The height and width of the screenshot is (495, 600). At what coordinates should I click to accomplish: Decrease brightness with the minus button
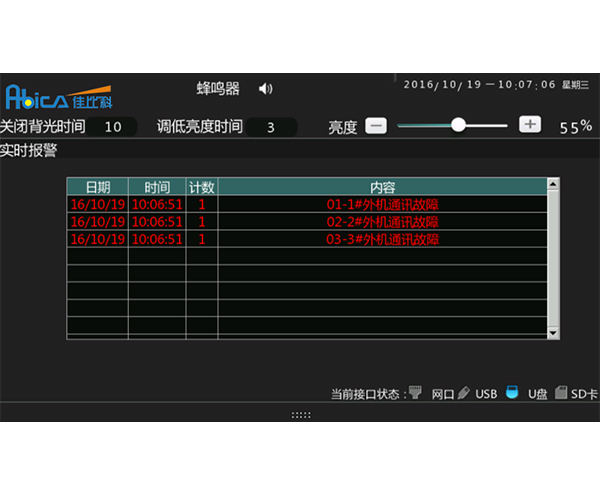(376, 125)
